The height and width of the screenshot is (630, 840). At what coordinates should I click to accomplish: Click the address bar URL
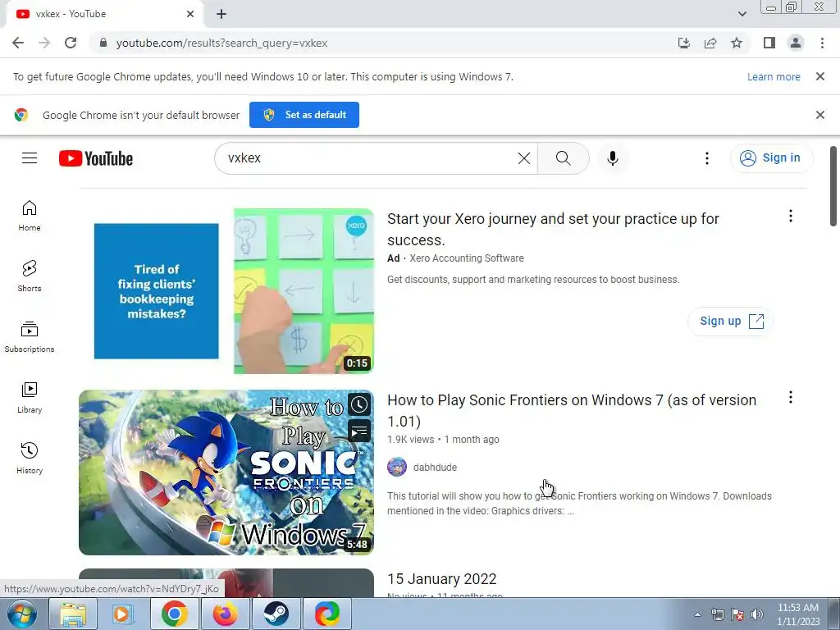[221, 43]
